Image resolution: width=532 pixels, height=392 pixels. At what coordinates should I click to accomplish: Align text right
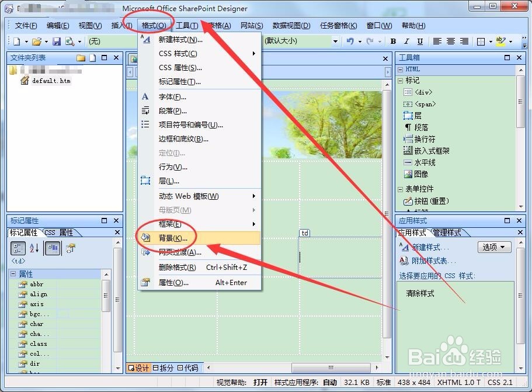tap(464, 41)
